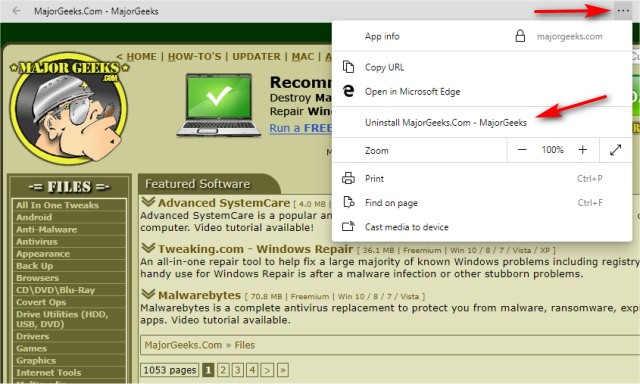640x384 pixels.
Task: Click the majorgeeks.com domain text
Action: pos(569,36)
